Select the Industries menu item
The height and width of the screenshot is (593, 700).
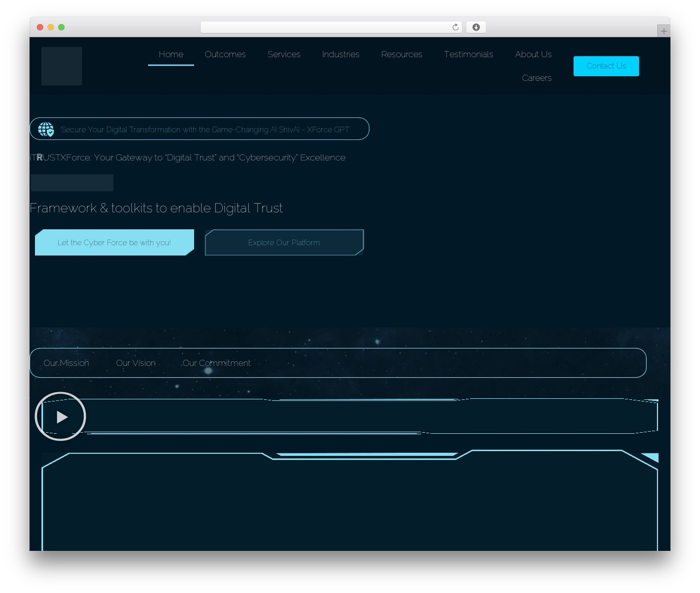(x=341, y=54)
